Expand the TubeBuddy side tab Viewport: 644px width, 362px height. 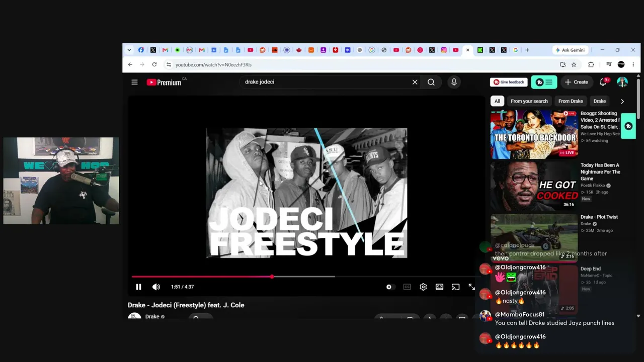628,126
